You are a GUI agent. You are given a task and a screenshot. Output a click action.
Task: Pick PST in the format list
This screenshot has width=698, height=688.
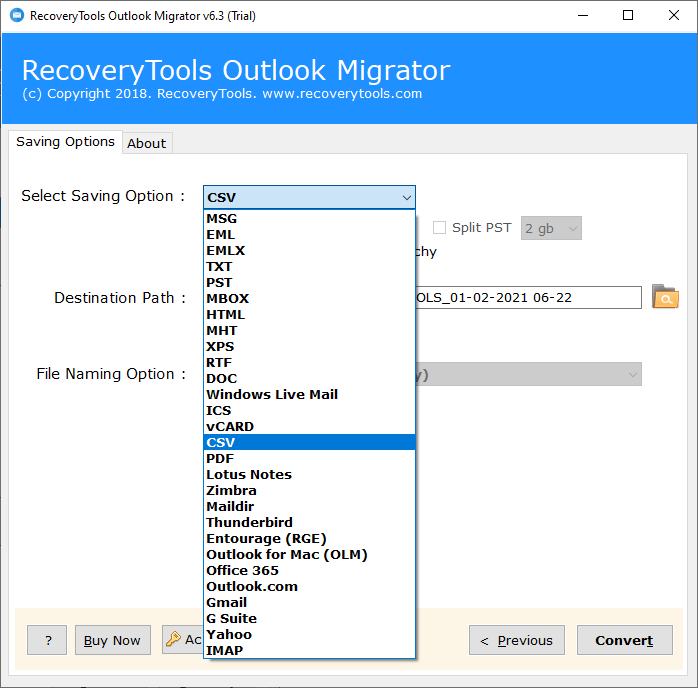[309, 283]
